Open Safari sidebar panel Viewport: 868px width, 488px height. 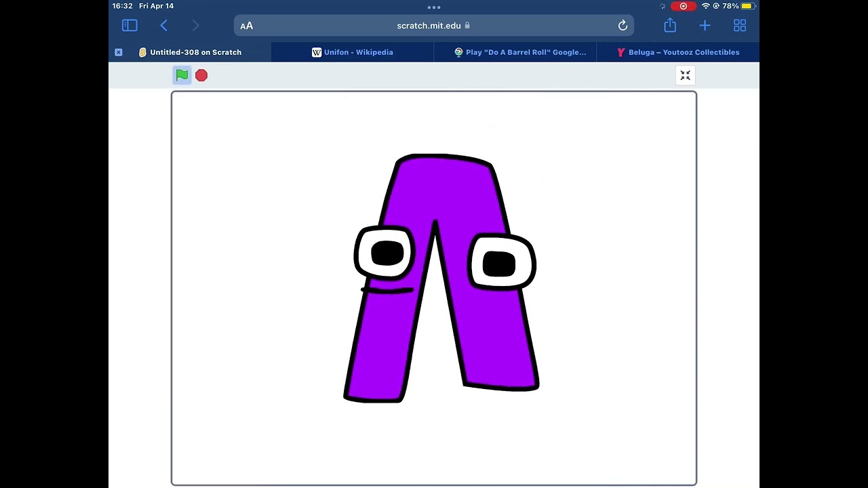pos(130,26)
